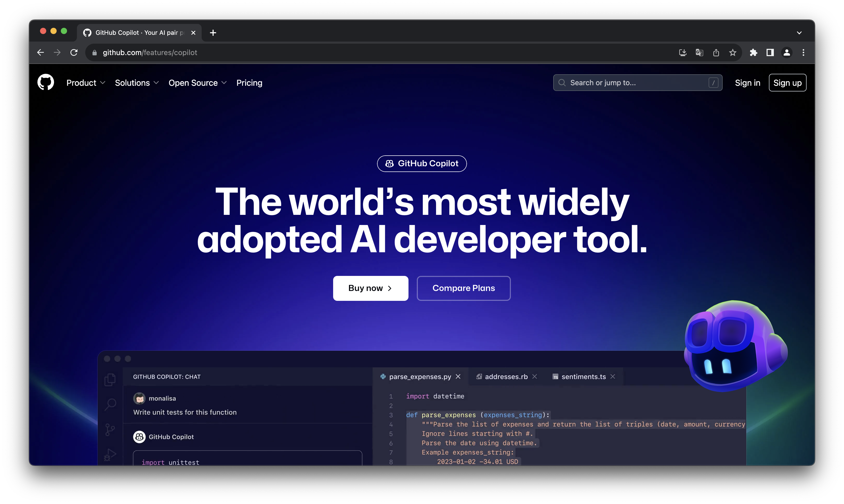Go to the Pricing page

point(249,83)
